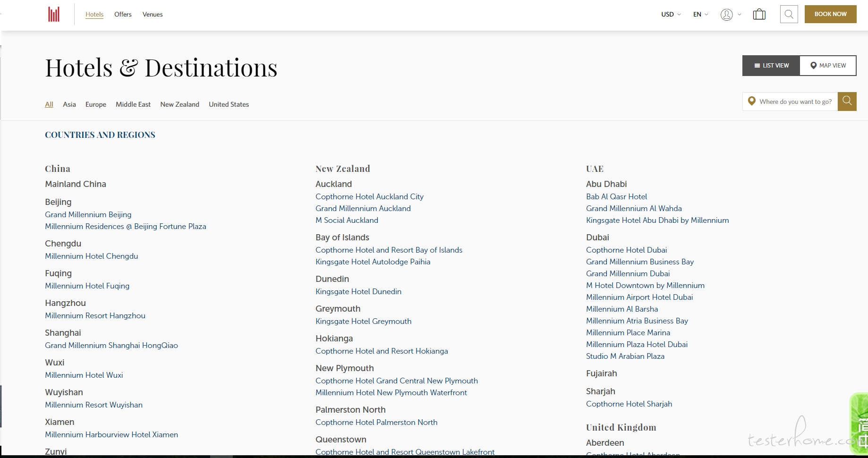868x458 pixels.
Task: Open Studio M Arabian Plaza link
Action: click(625, 356)
